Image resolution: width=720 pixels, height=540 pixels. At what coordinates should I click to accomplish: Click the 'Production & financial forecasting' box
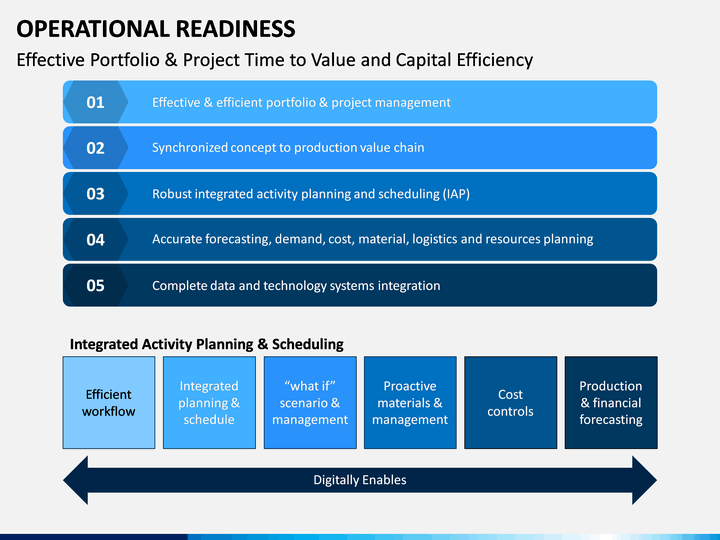click(x=611, y=403)
